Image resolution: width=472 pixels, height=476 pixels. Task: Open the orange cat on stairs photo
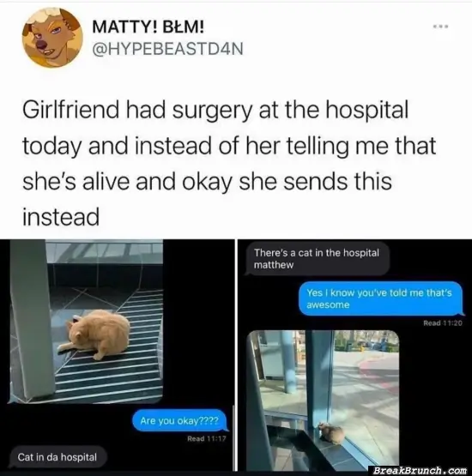[x=87, y=322]
